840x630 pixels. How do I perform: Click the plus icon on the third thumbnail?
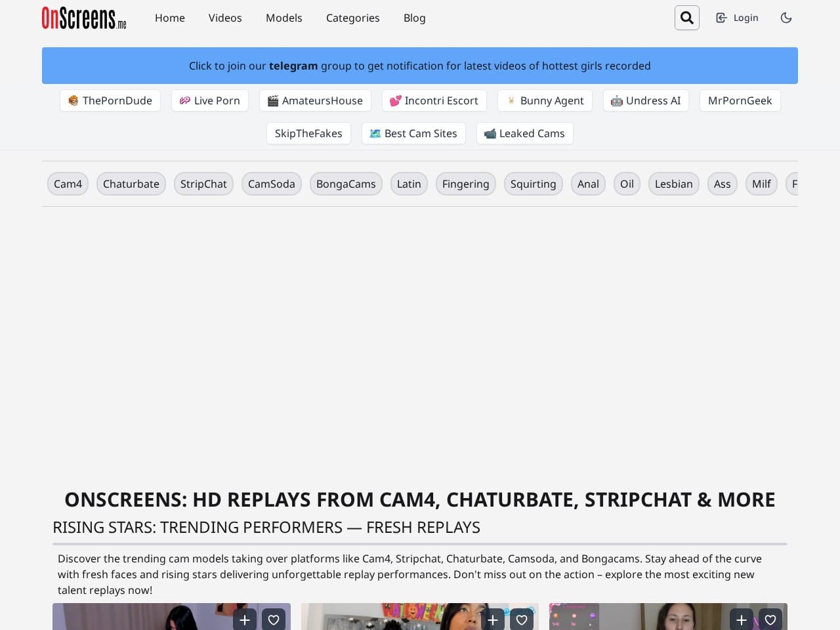[741, 619]
